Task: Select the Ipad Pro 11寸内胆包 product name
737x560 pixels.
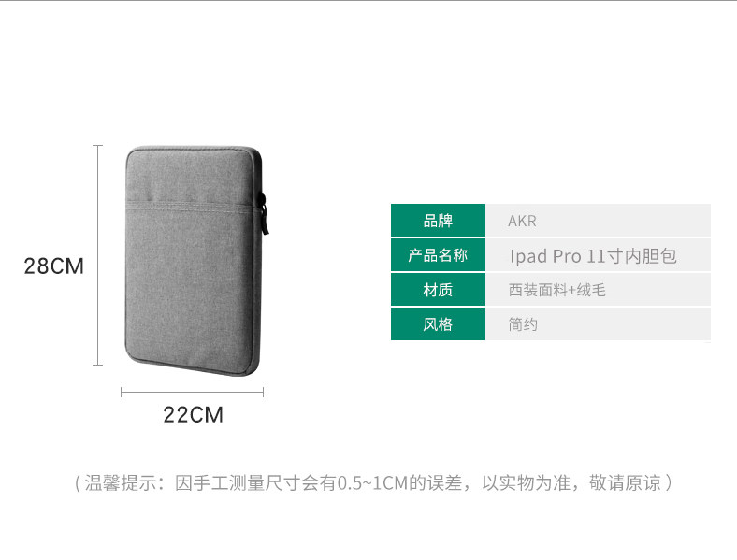Action: (593, 256)
